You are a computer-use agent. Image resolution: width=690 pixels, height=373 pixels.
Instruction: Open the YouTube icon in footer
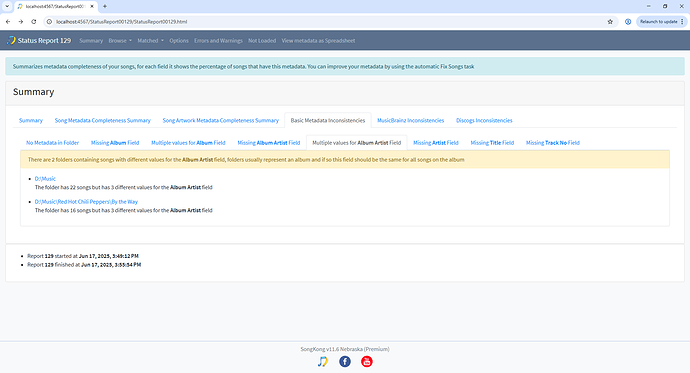[367, 362]
